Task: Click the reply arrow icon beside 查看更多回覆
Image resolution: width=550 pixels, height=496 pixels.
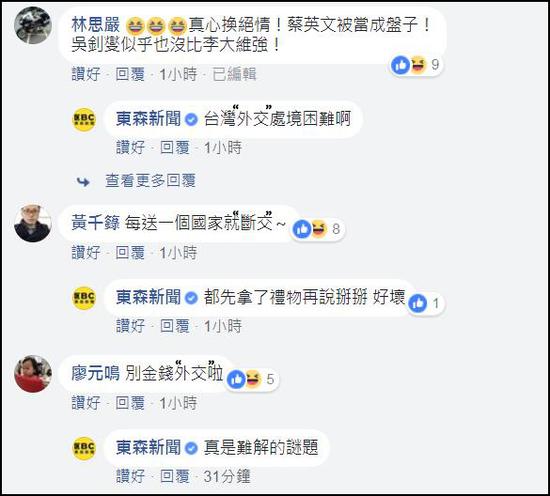Action: click(83, 181)
